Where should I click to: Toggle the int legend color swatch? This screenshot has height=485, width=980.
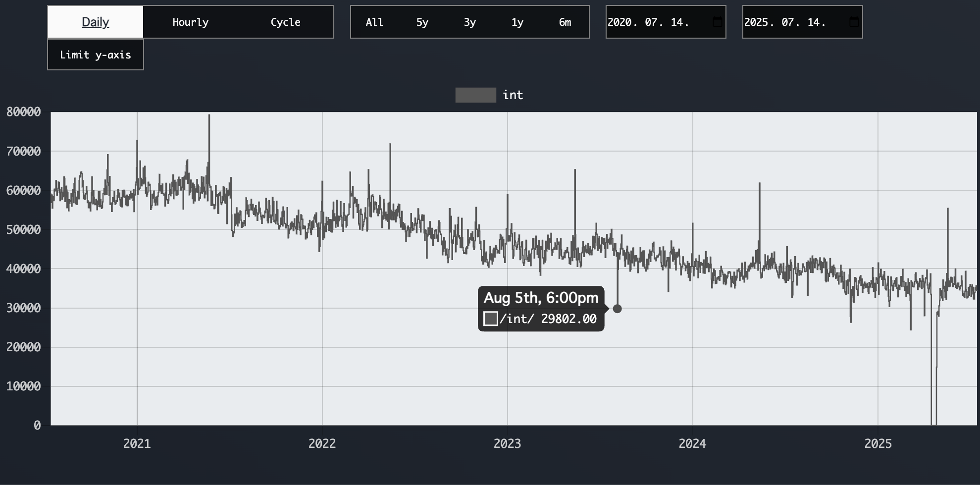(x=476, y=95)
